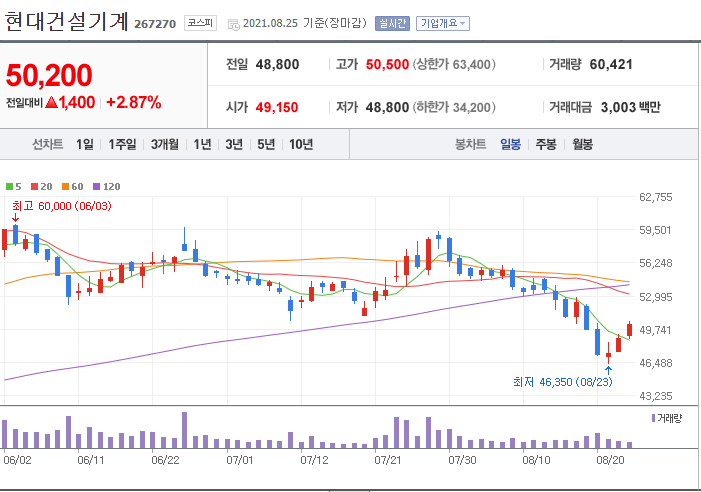
Task: Click the calendar icon before the date
Action: point(233,24)
